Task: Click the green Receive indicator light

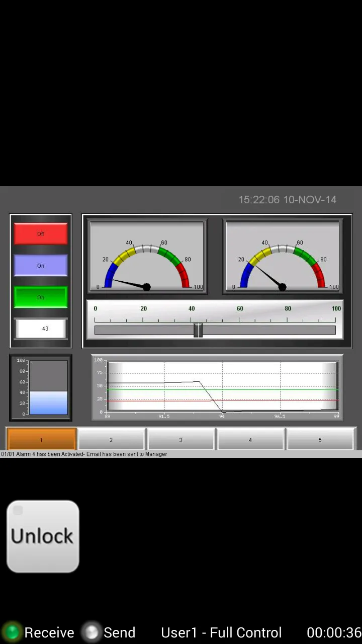Action: pyautogui.click(x=12, y=632)
